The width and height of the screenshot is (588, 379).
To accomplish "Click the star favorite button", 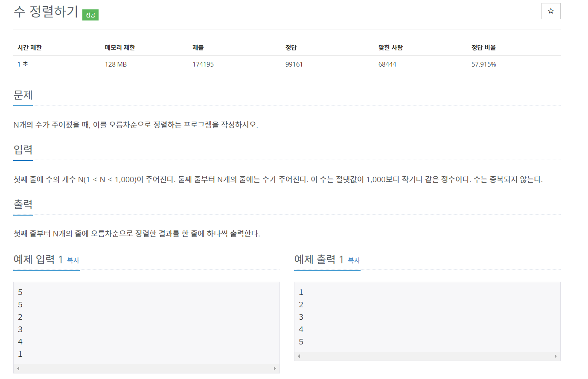I will [x=550, y=11].
